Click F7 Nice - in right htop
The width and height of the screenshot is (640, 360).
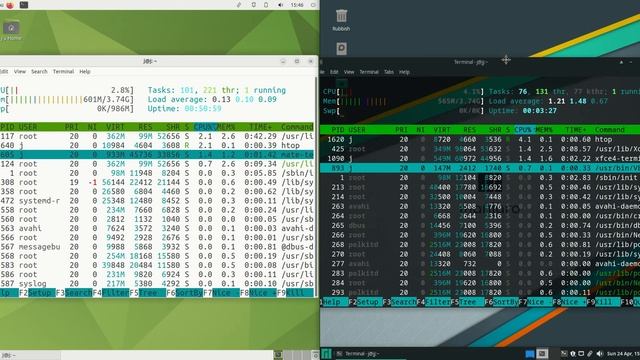[535, 302]
